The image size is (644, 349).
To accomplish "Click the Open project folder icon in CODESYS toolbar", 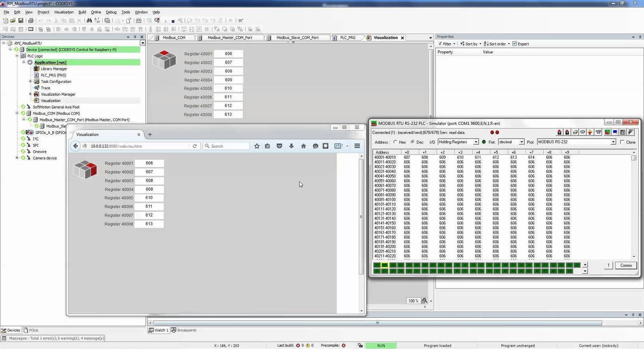I will (x=13, y=21).
